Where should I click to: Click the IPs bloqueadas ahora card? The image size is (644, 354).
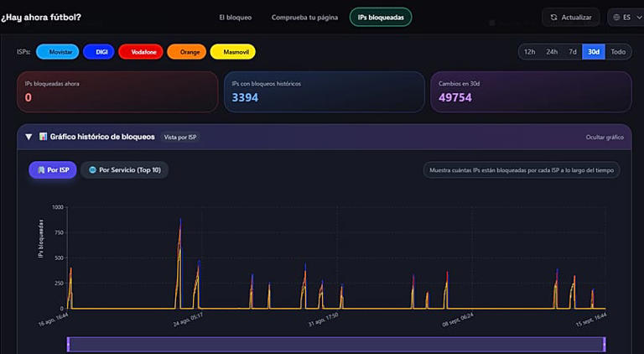click(x=117, y=91)
